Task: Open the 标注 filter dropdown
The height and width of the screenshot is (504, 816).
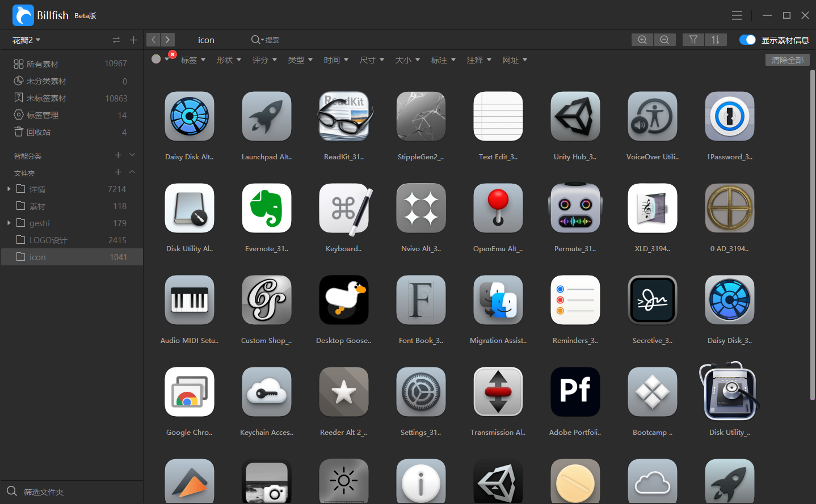Action: pos(443,60)
